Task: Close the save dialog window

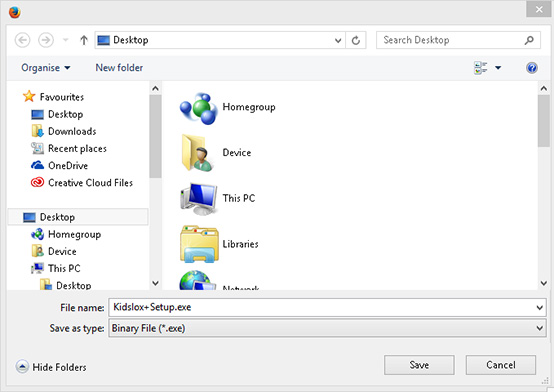Action: [538, 10]
